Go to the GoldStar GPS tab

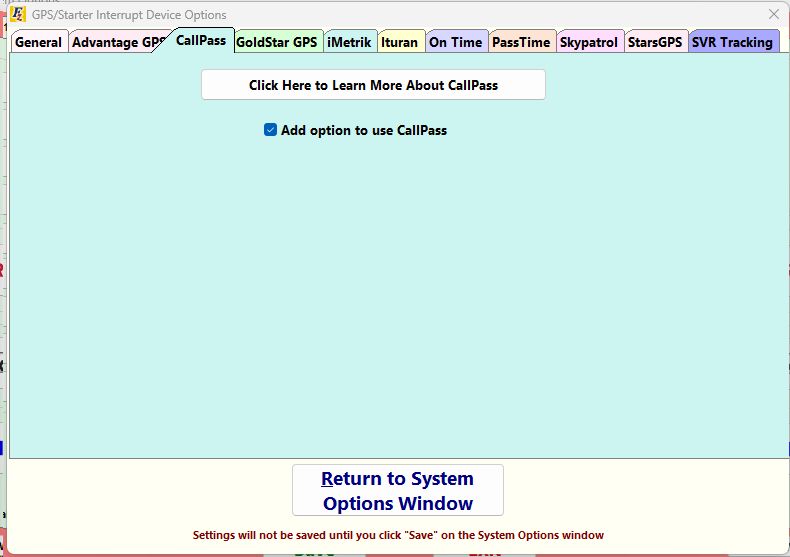[276, 42]
